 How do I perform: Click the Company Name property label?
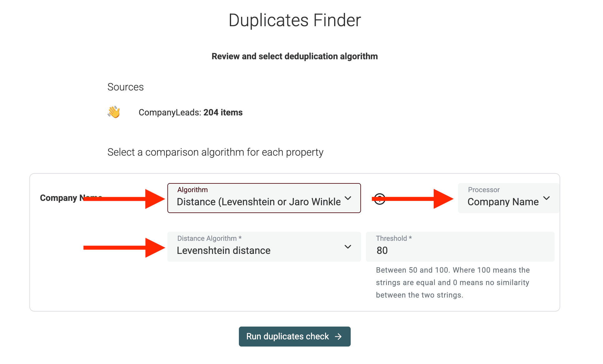tap(71, 198)
